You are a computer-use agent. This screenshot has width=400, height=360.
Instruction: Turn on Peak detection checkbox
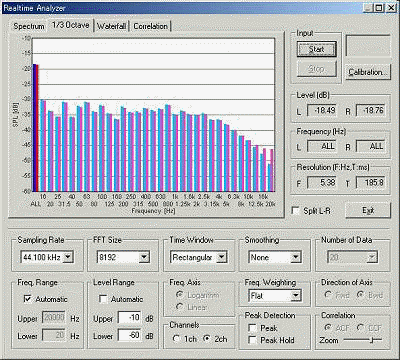click(x=252, y=328)
